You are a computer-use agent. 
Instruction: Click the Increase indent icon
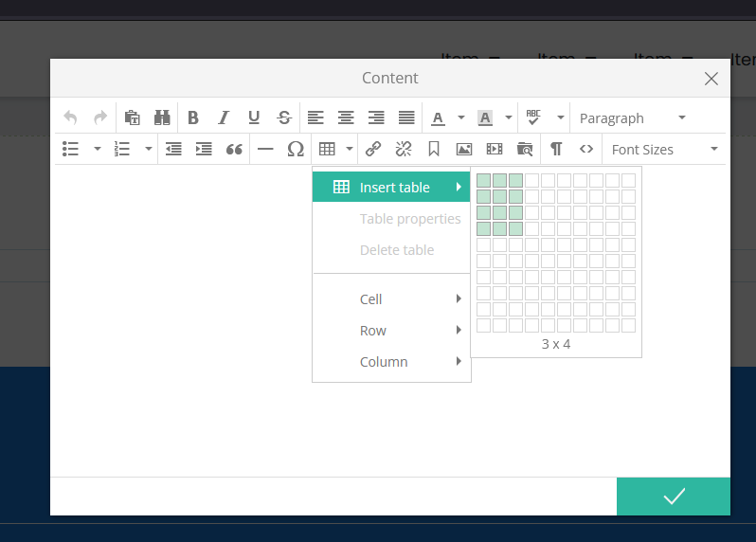[204, 149]
